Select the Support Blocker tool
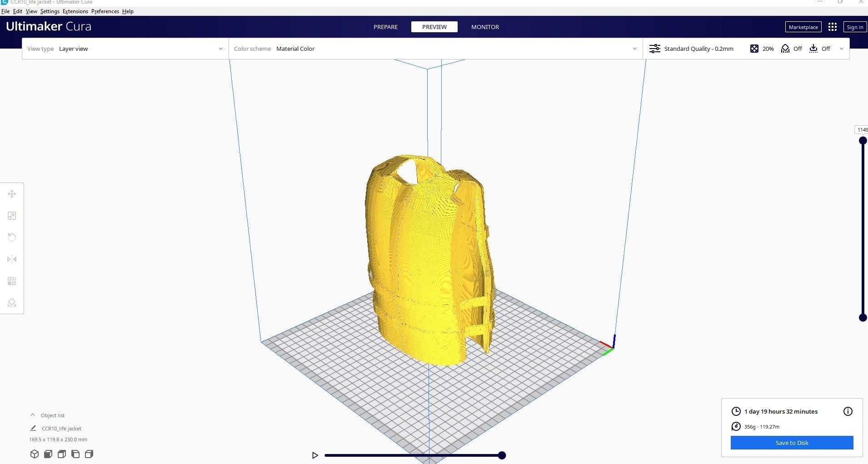The width and height of the screenshot is (868, 464). 12,303
